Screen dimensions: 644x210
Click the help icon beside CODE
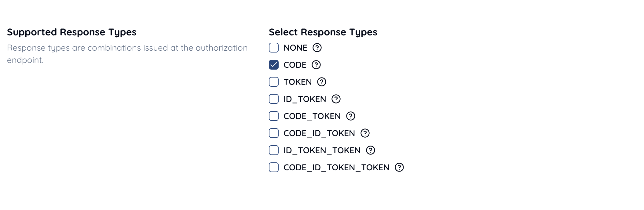coord(316,65)
